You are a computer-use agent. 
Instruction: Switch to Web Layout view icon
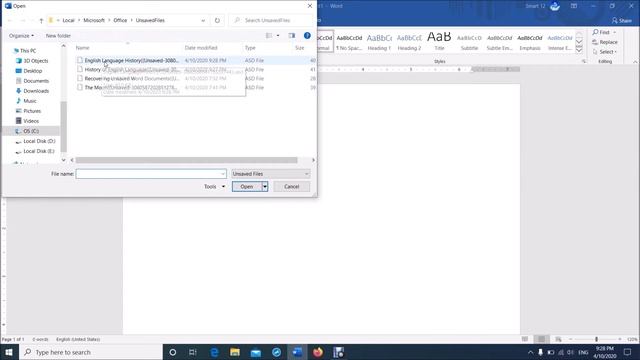[558, 339]
